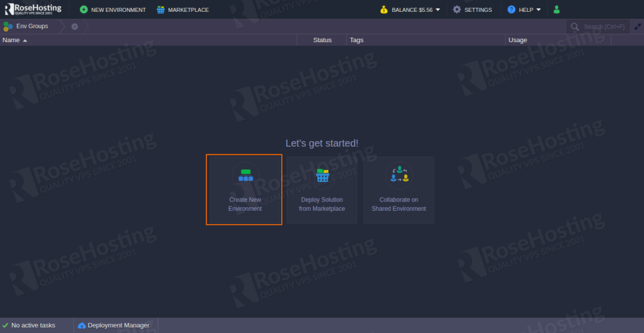This screenshot has width=644, height=333.
Task: Click the Status column header
Action: pyautogui.click(x=322, y=40)
